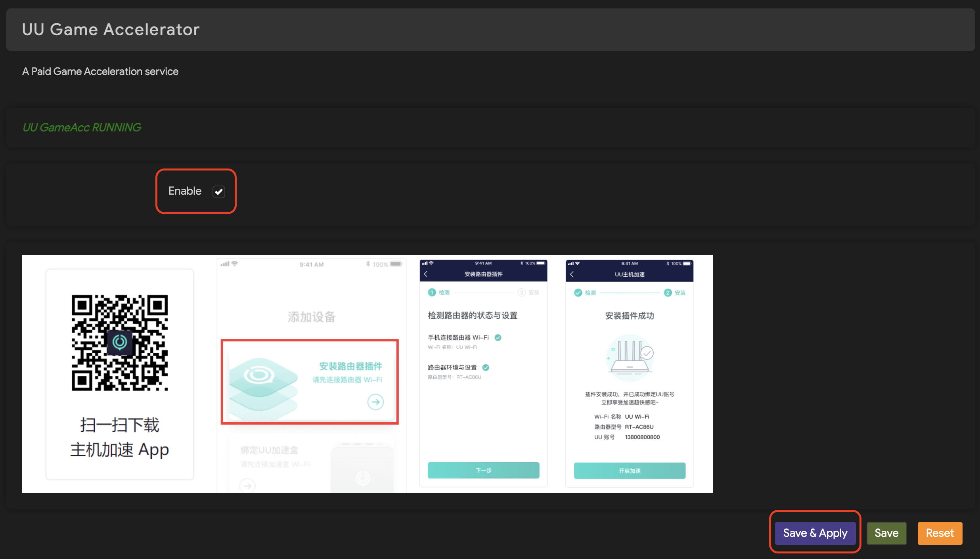Click the green Save button
980x559 pixels.
886,533
